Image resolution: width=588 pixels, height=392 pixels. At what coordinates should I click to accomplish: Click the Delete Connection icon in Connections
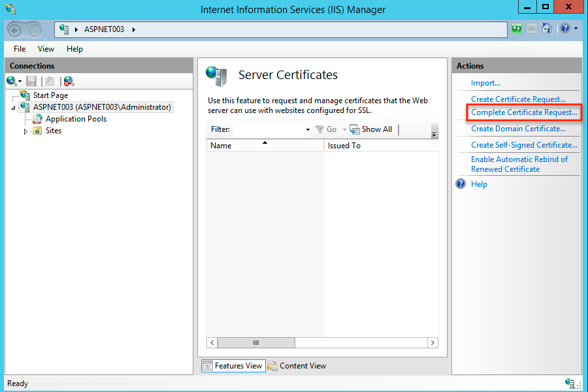click(x=69, y=81)
